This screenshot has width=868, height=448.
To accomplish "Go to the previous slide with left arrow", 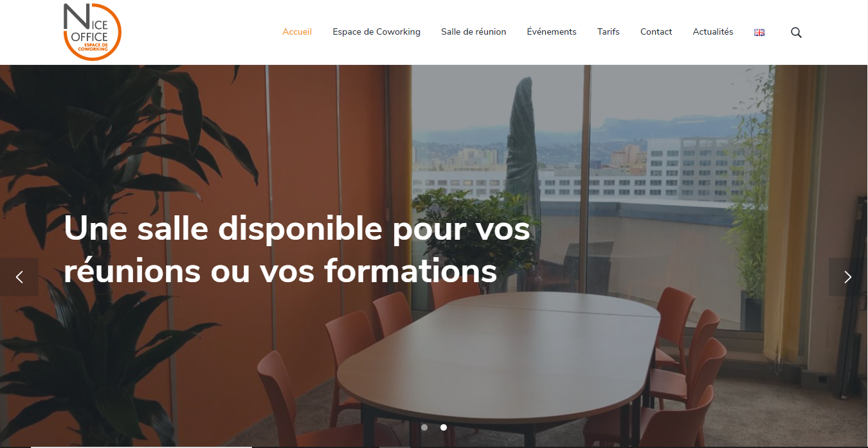I will (x=19, y=277).
